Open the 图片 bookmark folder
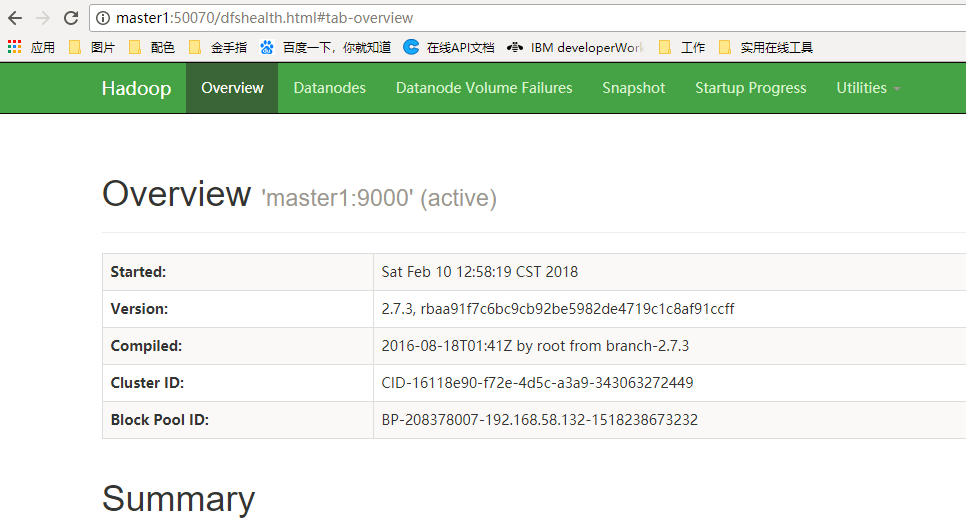This screenshot has width=966, height=525. pos(92,47)
